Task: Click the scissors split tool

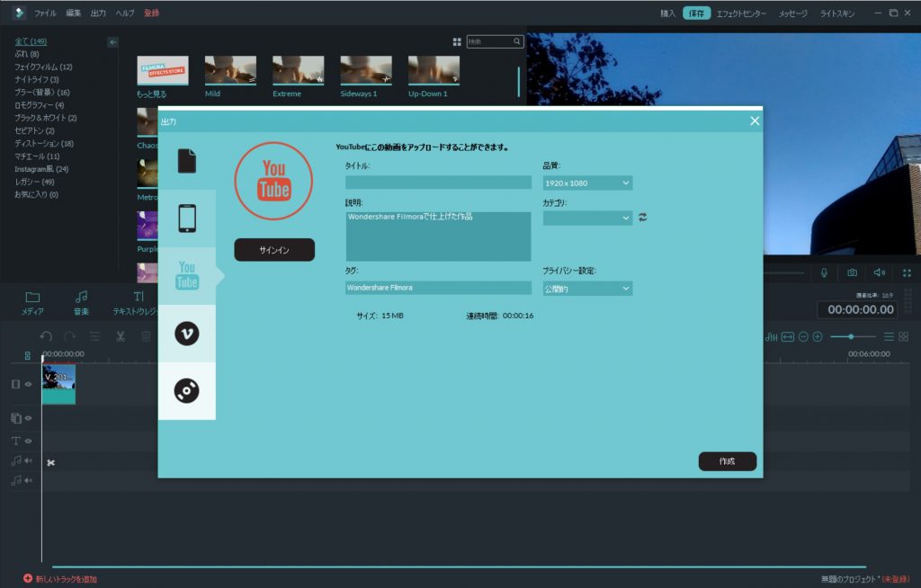Action: [121, 336]
